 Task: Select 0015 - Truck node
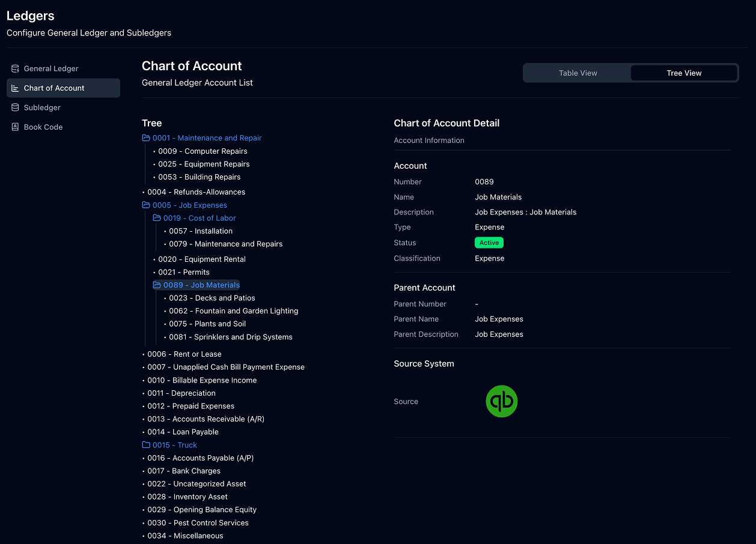(175, 445)
